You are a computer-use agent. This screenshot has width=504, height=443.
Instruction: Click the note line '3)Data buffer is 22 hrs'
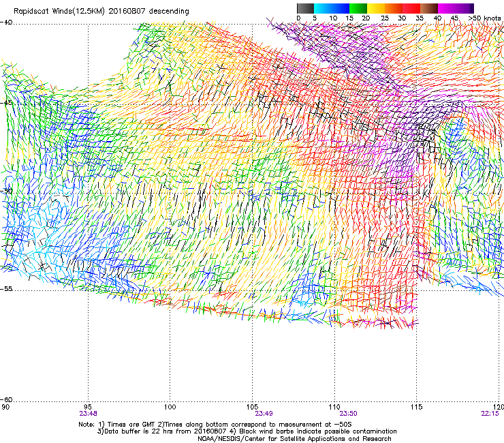pos(247,431)
